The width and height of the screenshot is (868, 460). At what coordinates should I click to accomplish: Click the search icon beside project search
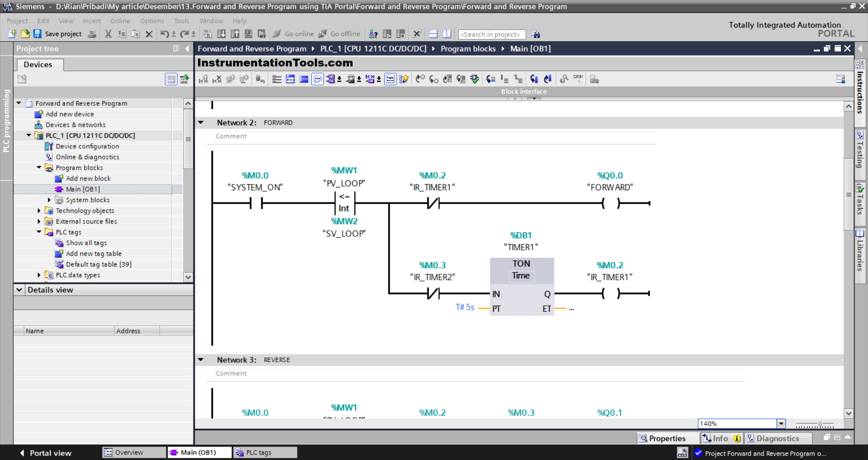(x=536, y=34)
